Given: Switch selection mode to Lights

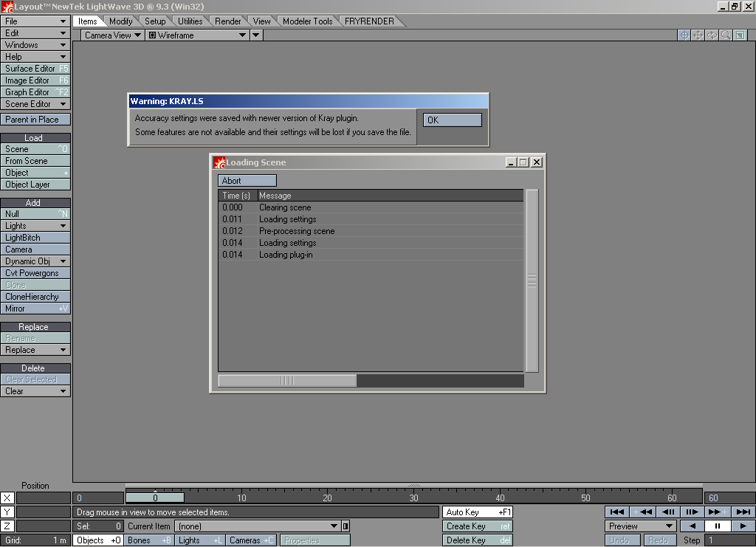Looking at the screenshot, I should tap(199, 540).
